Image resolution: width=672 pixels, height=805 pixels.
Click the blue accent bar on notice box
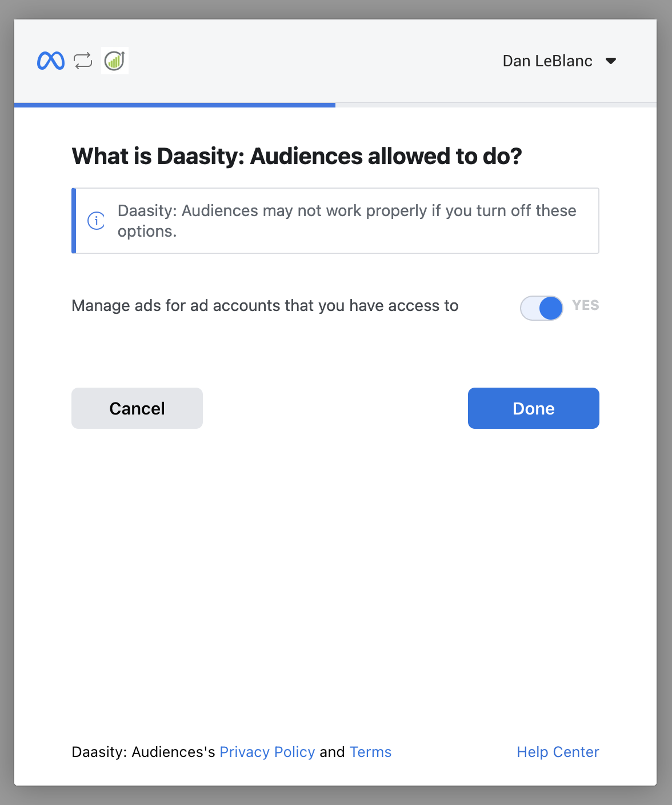pos(74,221)
